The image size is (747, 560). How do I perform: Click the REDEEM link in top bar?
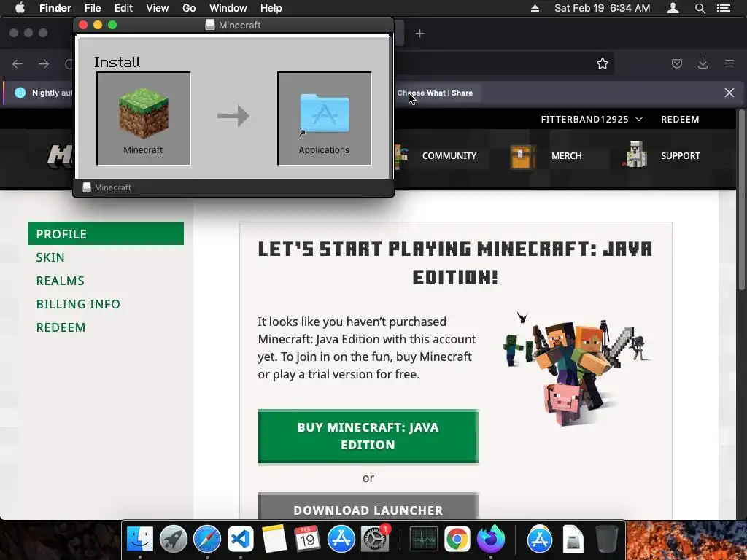[680, 119]
